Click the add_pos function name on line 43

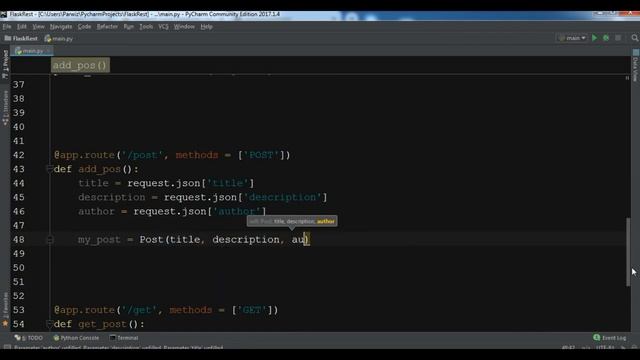pyautogui.click(x=100, y=169)
